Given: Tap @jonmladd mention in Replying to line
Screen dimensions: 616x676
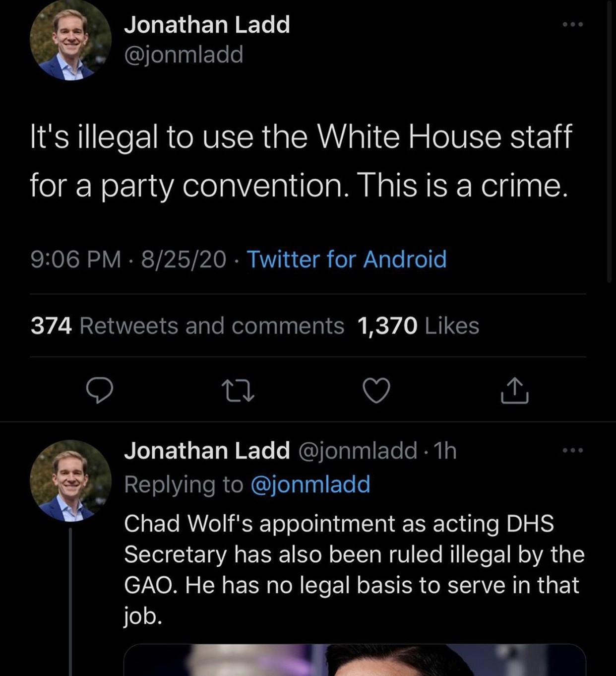Looking at the screenshot, I should pyautogui.click(x=310, y=484).
